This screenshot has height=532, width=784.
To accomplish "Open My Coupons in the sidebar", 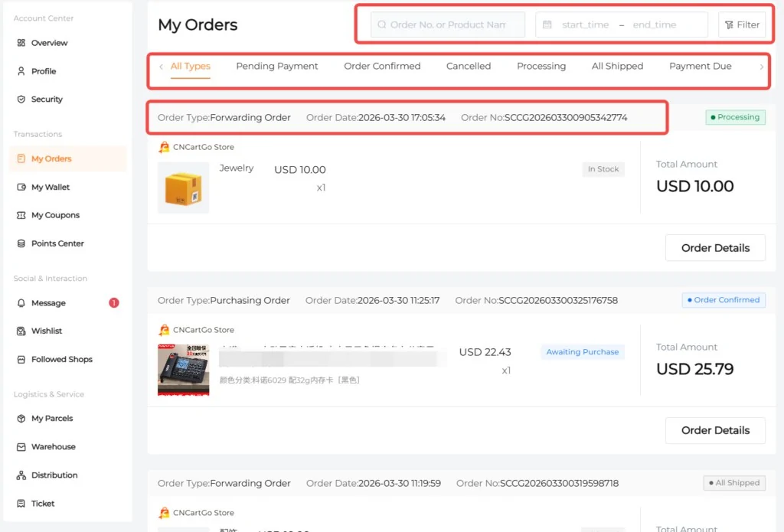I will point(55,215).
